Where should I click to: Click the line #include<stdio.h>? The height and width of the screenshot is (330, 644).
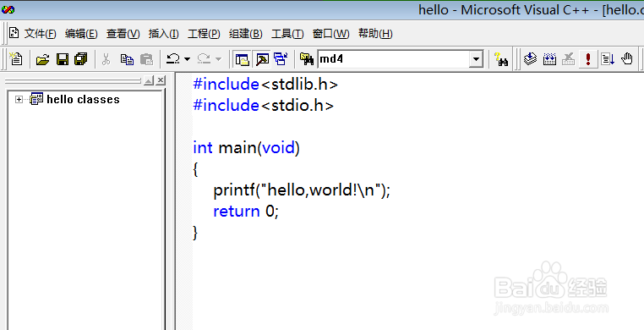pos(264,105)
